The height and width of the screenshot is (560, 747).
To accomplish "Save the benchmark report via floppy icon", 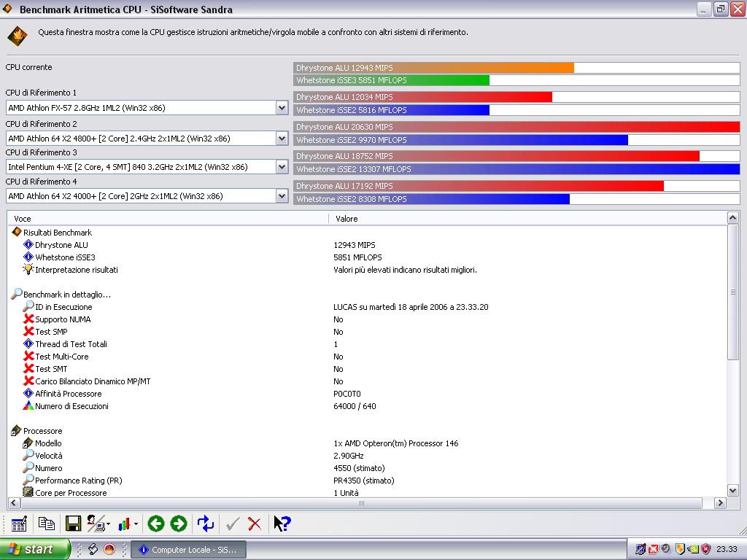I will pyautogui.click(x=73, y=524).
